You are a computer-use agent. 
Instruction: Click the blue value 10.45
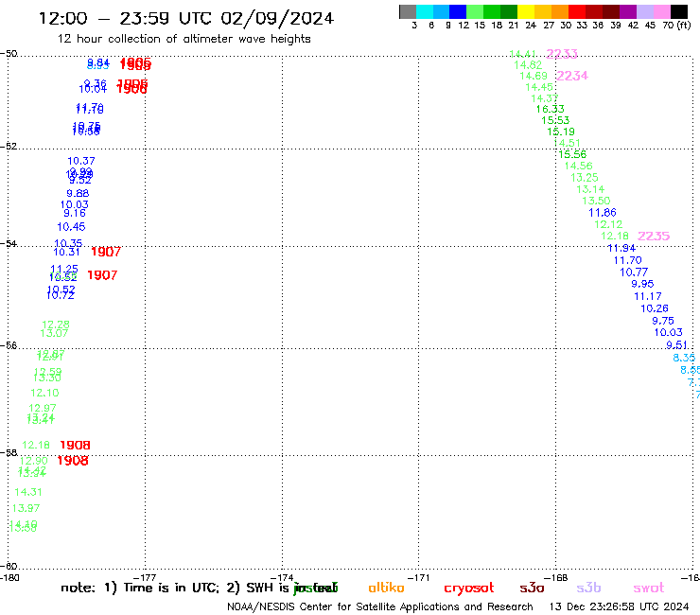click(71, 227)
